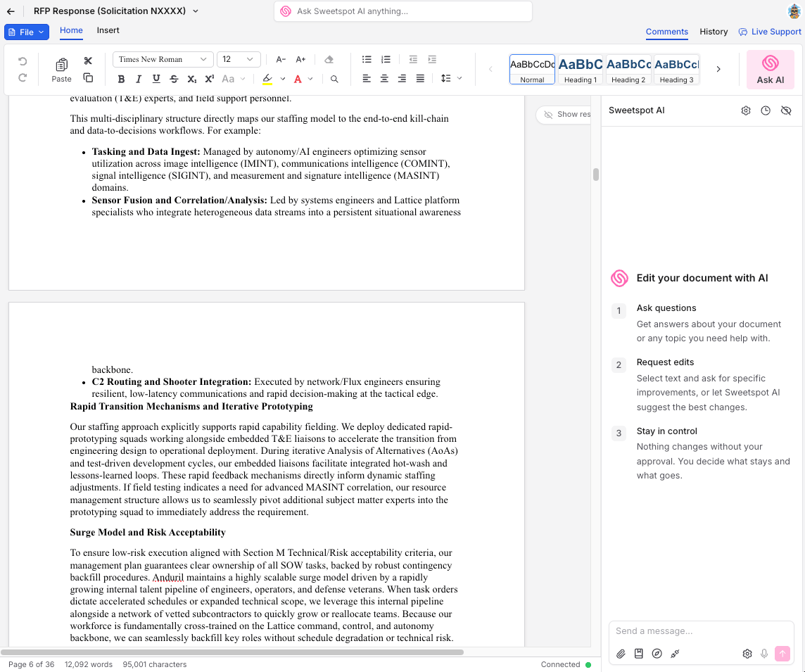The height and width of the screenshot is (672, 805).
Task: Apply Heading 2 style
Action: point(628,69)
